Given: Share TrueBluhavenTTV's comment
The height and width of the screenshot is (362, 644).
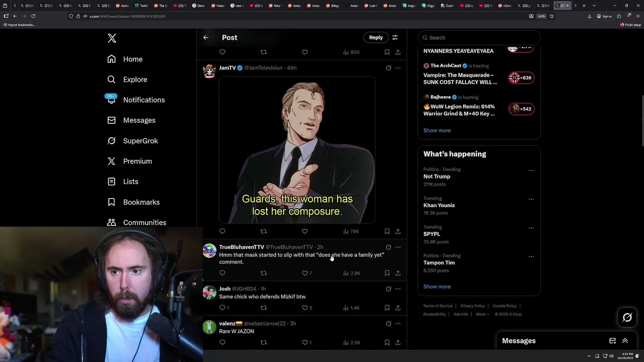Looking at the screenshot, I should click(x=398, y=273).
